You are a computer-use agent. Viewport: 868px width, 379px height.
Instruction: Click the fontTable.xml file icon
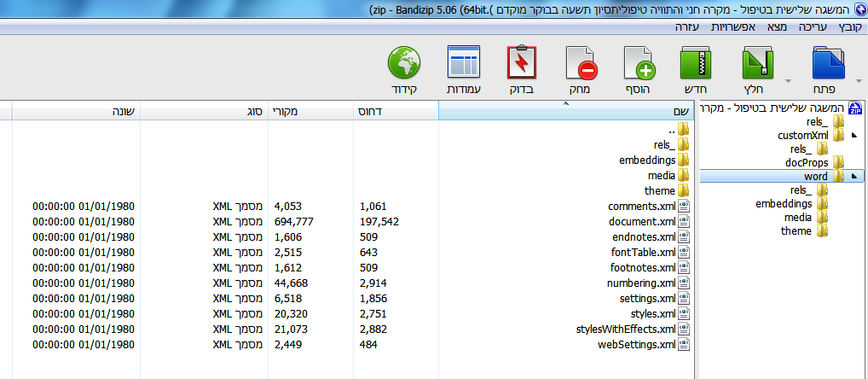tap(684, 253)
